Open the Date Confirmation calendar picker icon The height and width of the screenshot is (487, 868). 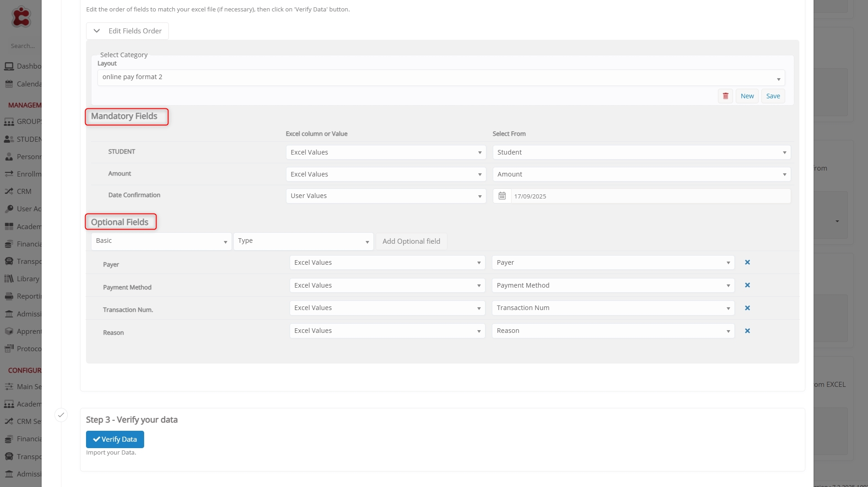[x=502, y=196]
